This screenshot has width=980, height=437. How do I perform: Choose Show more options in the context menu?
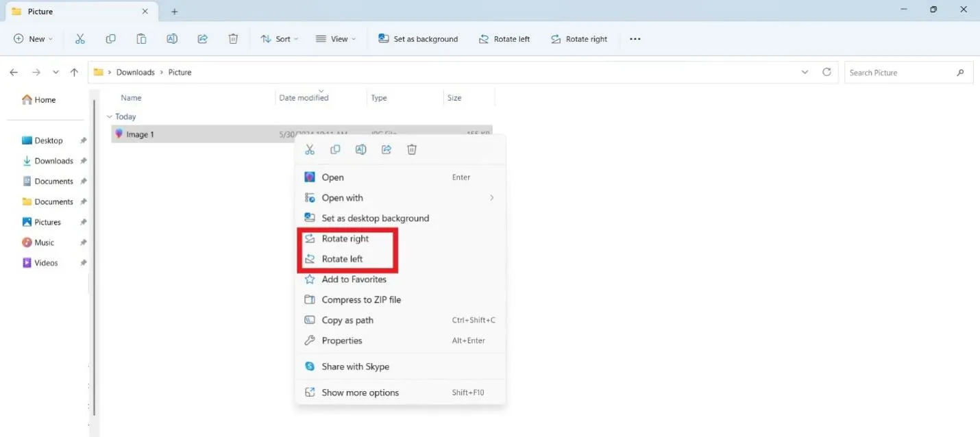click(x=360, y=392)
